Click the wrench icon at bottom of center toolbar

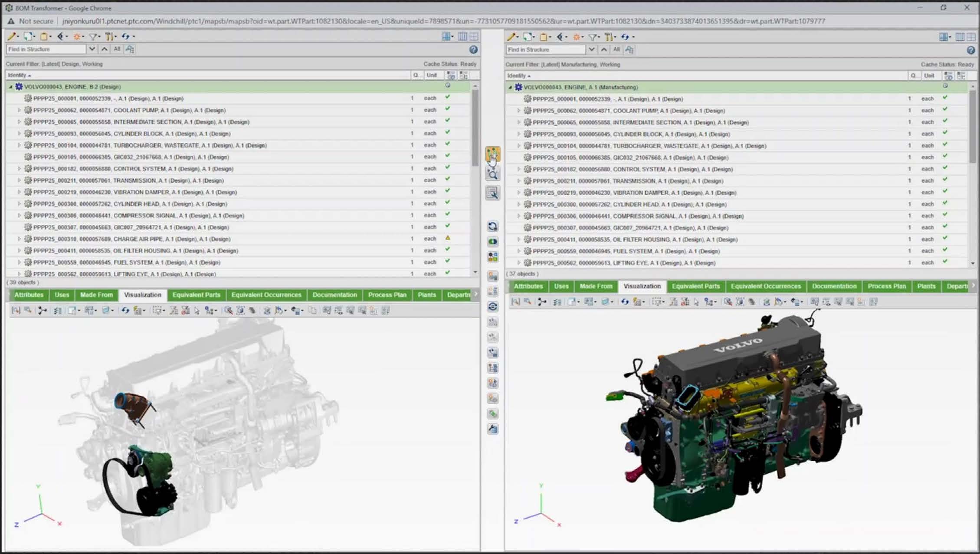493,429
